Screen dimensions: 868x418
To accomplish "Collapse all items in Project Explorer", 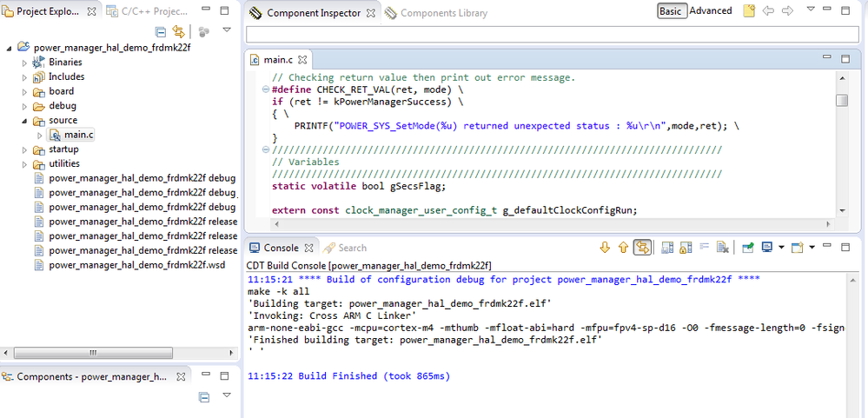I will tap(161, 31).
